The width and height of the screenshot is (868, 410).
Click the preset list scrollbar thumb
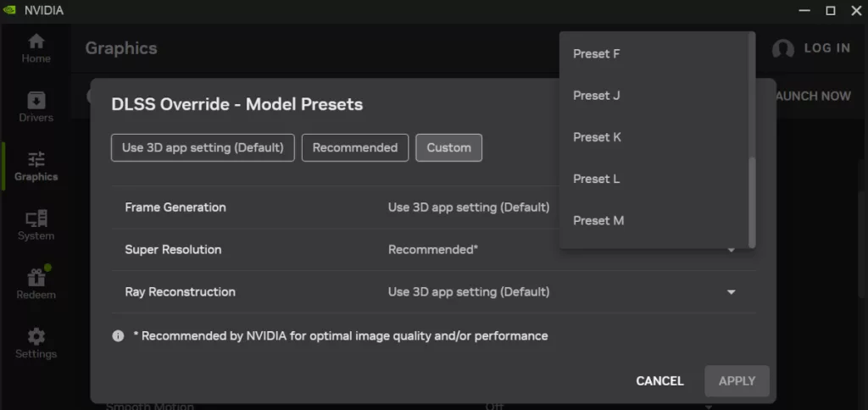click(752, 202)
